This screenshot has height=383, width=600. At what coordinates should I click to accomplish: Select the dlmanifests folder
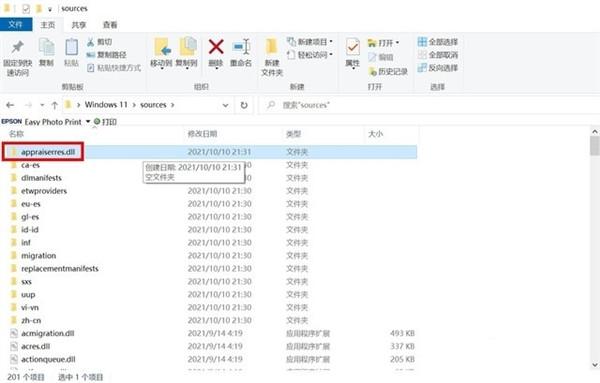click(x=41, y=178)
